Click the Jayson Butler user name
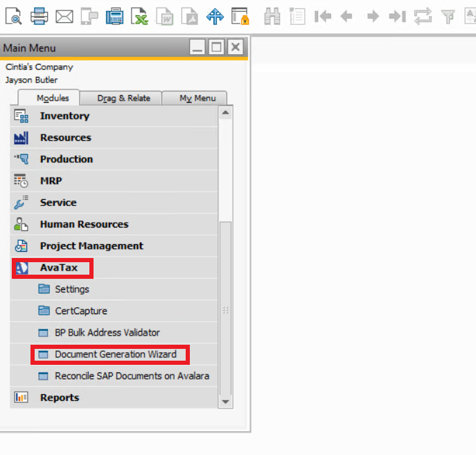476x455 pixels. tap(31, 80)
